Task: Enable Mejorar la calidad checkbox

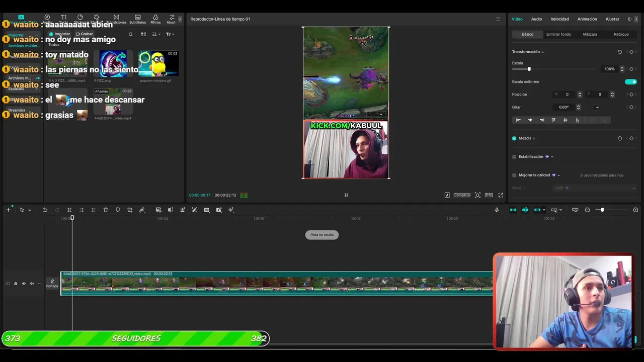Action: tap(514, 175)
